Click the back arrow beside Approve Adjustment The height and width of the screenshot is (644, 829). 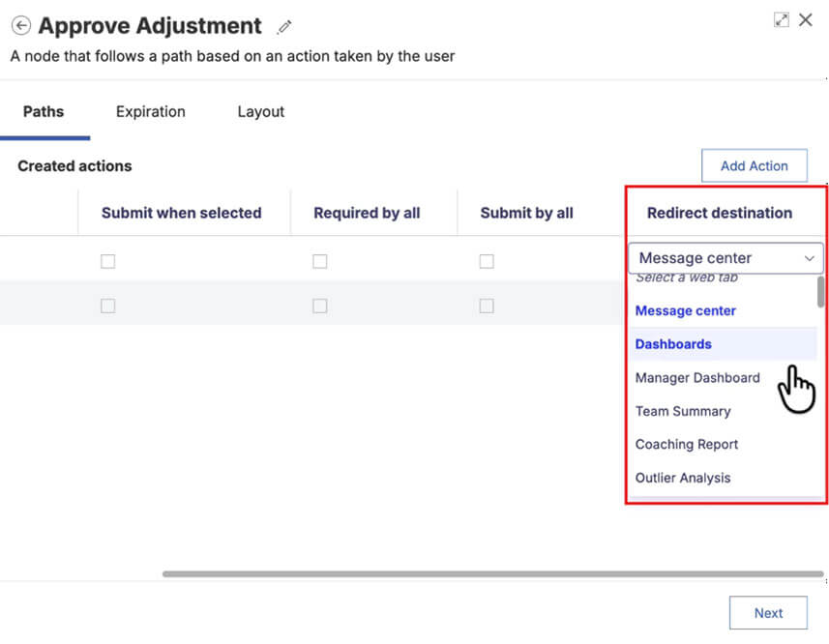[x=21, y=25]
